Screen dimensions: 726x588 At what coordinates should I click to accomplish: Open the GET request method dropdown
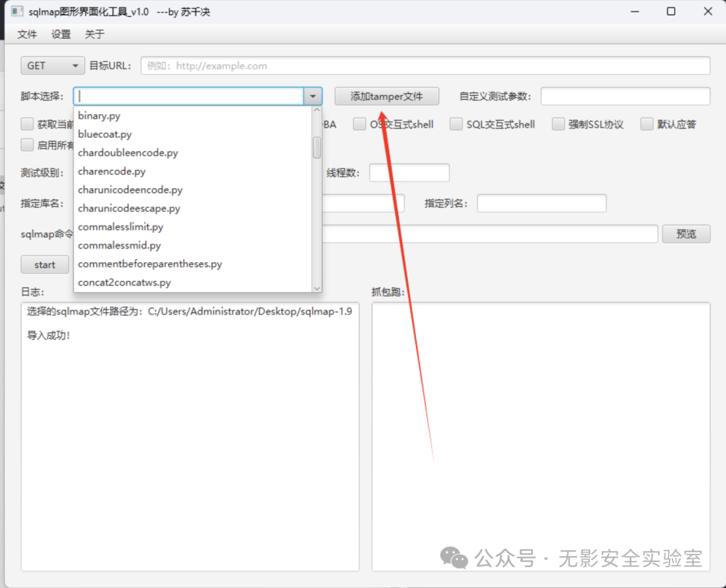pos(52,66)
